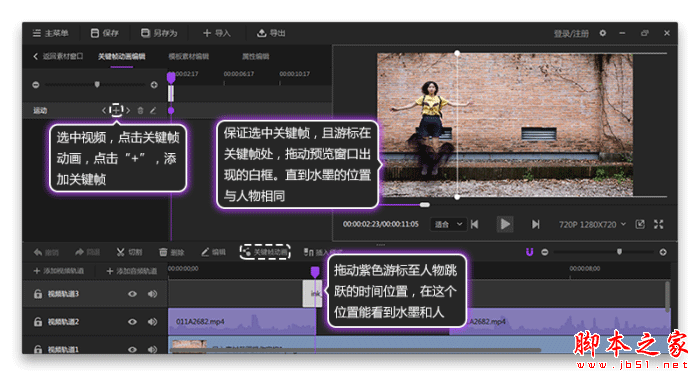Hide 视频轨道1 with eye icon
Image resolution: width=700 pixels, height=376 pixels.
point(132,350)
